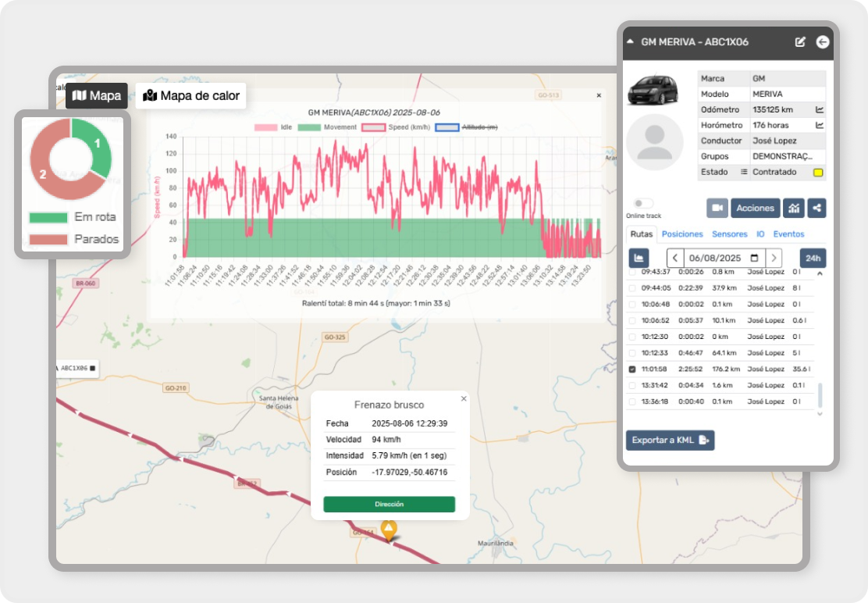Check the 13:31:42 route checkbox
Screen dimensions: 868x603
click(632, 385)
